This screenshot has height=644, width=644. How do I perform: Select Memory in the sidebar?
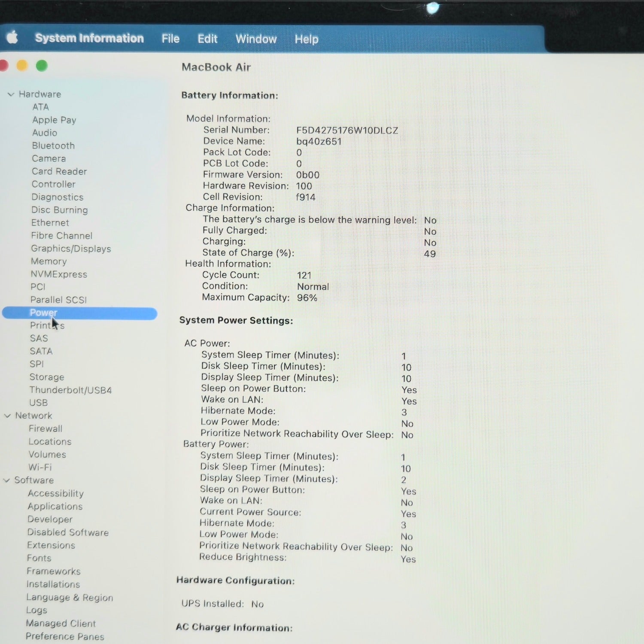(x=49, y=261)
